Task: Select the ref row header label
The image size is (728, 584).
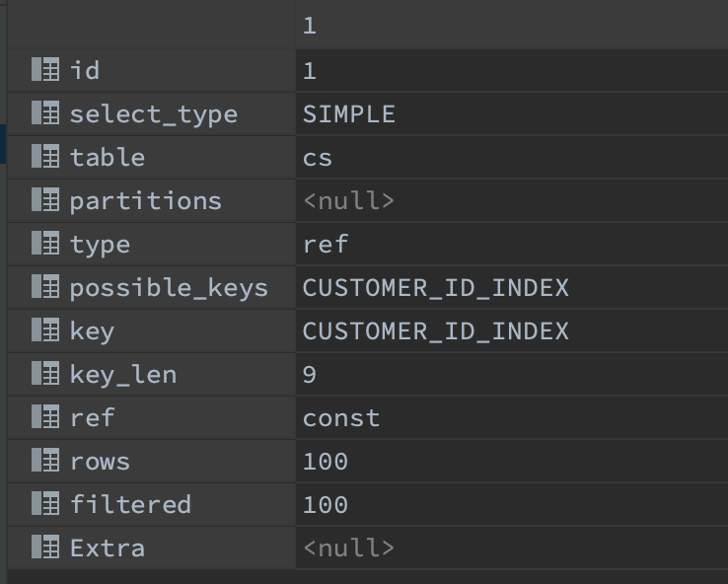Action: point(92,418)
